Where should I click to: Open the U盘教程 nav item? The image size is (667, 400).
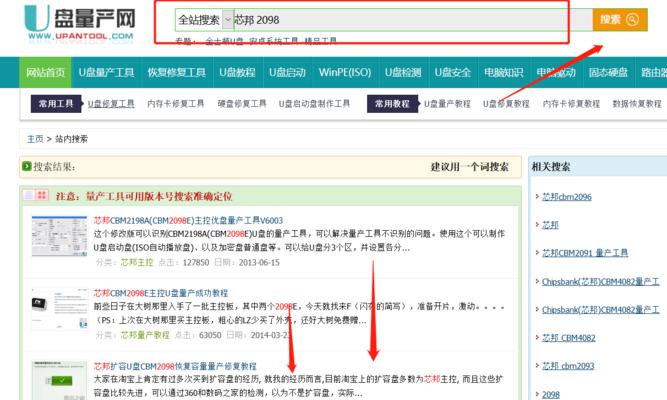click(237, 72)
